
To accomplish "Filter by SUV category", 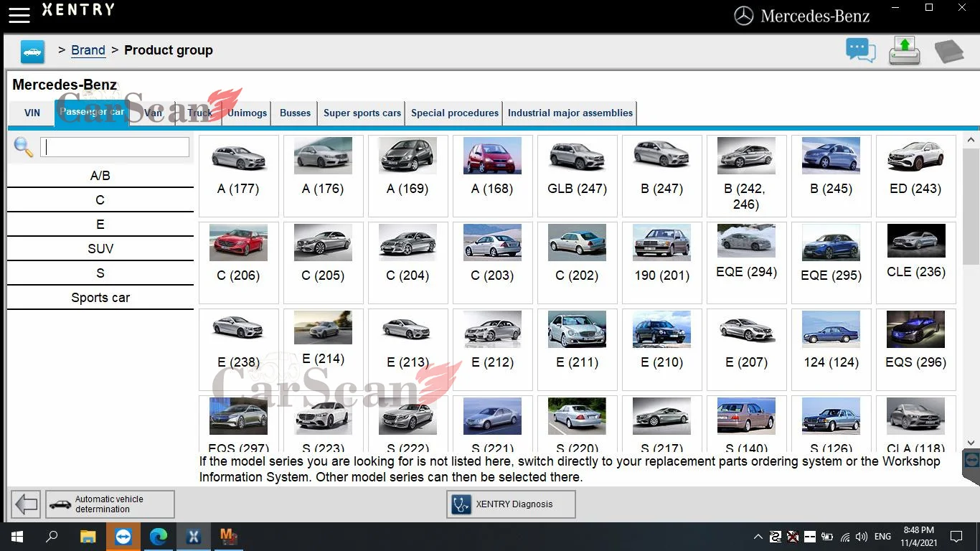I will coord(100,249).
